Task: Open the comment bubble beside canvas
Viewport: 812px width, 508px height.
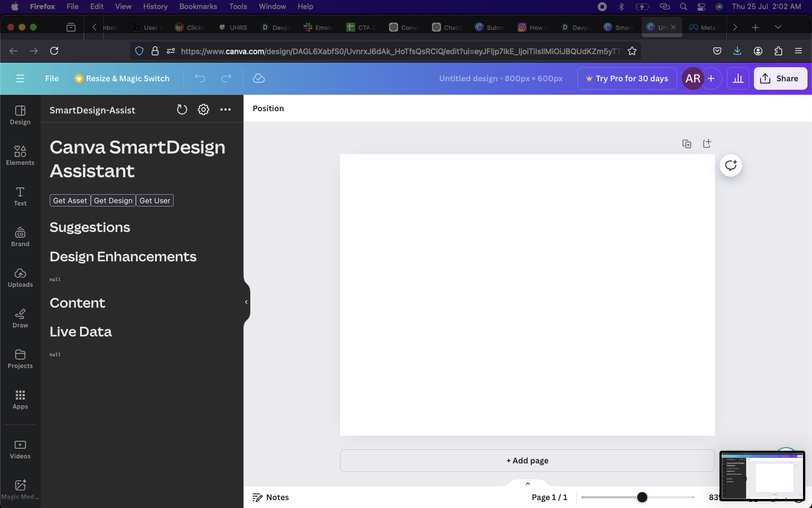Action: click(x=731, y=165)
